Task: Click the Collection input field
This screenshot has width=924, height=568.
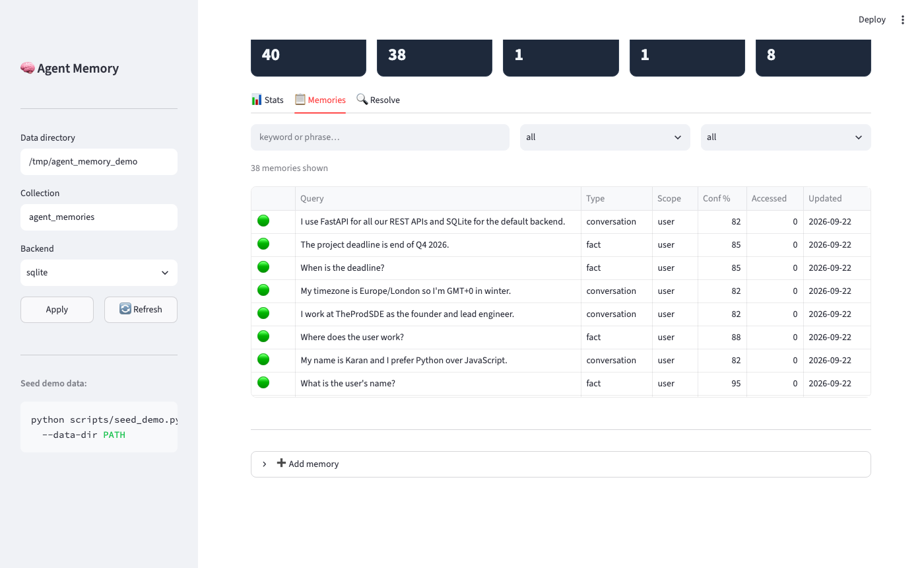Action: click(x=99, y=217)
